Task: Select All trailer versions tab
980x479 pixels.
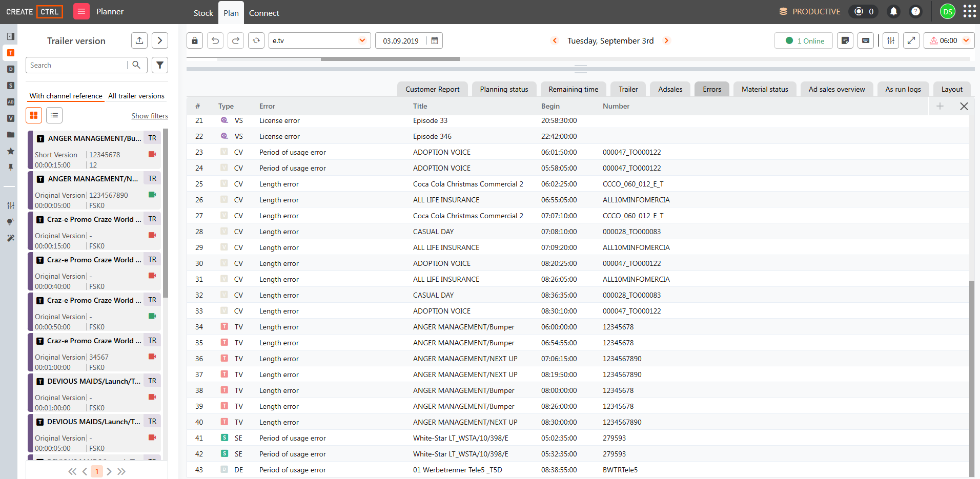Action: [136, 96]
